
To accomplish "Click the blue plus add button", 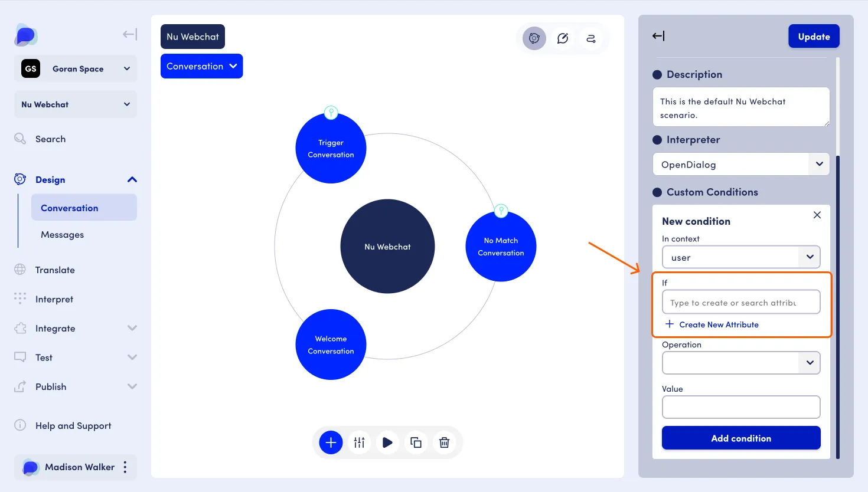I will 331,442.
